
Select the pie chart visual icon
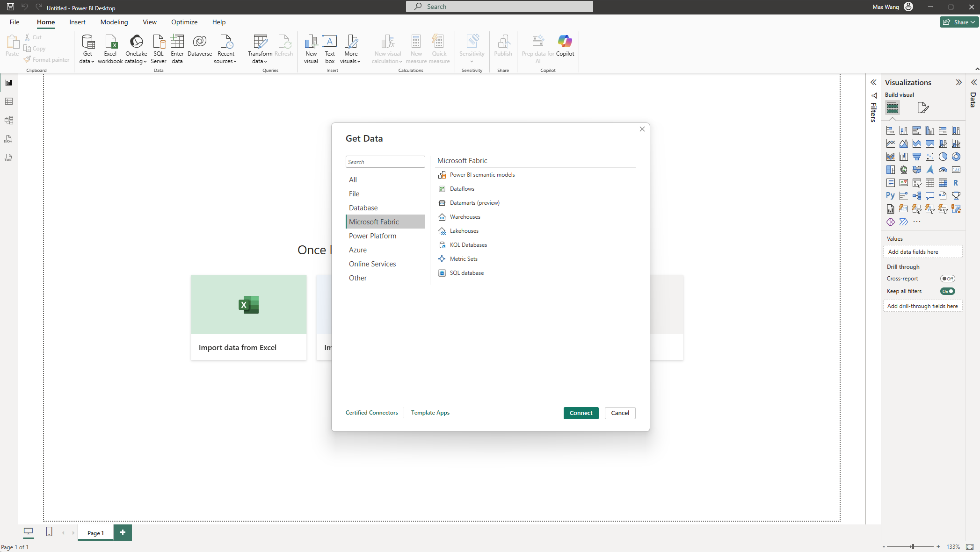pyautogui.click(x=943, y=157)
